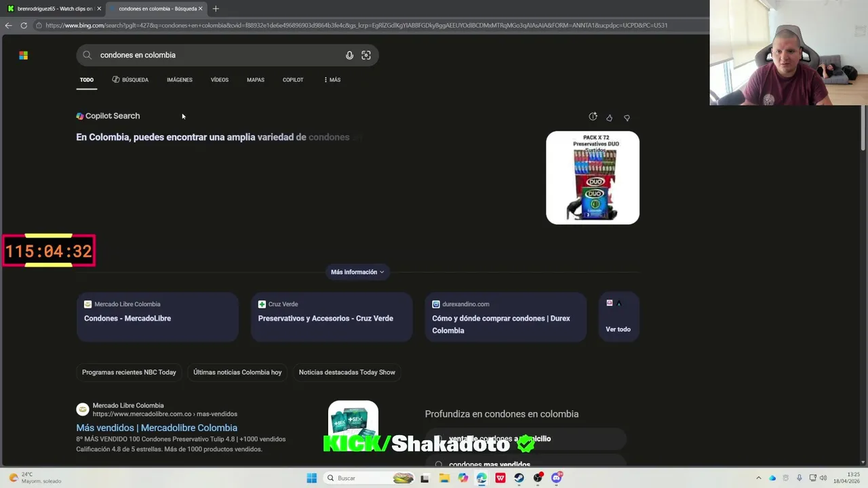The width and height of the screenshot is (868, 488).
Task: Switch to COPILOT tab
Action: pyautogui.click(x=293, y=80)
